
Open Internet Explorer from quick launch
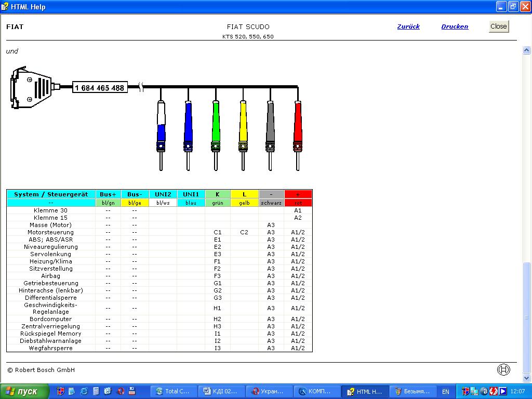click(84, 391)
